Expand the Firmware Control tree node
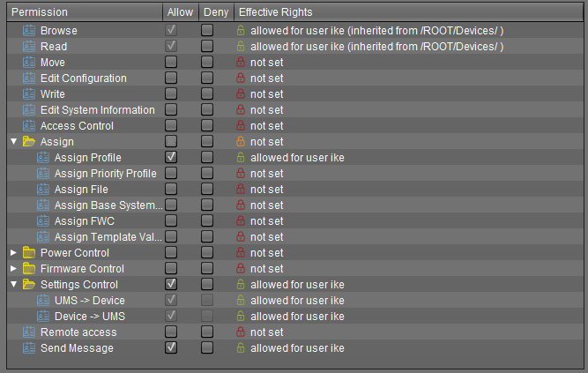This screenshot has height=373, width=588. [13, 269]
